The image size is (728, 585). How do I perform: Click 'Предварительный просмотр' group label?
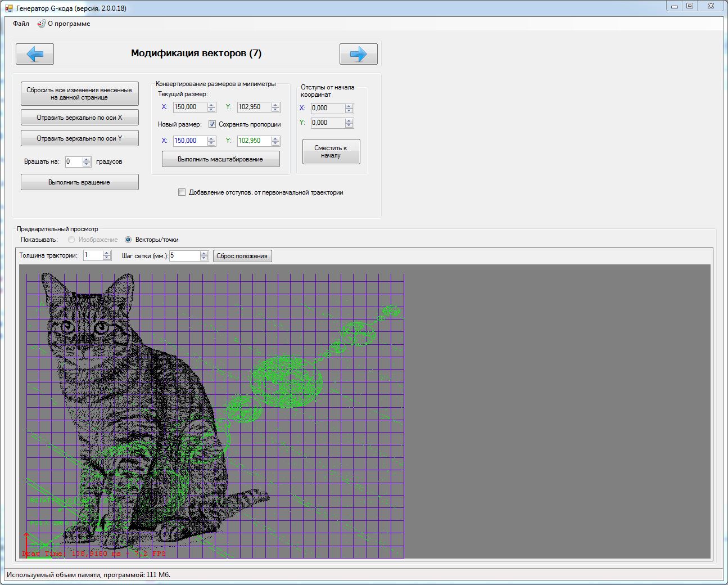click(x=57, y=229)
